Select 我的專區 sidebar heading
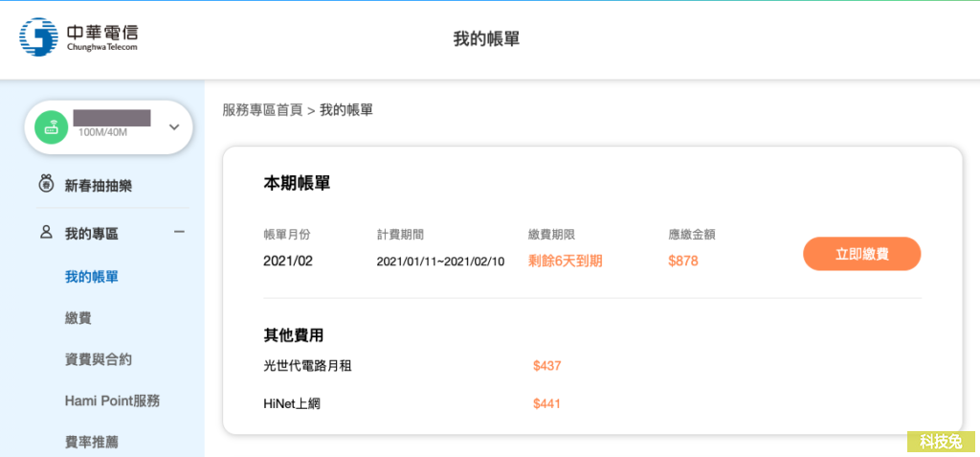The image size is (980, 457). pyautogui.click(x=91, y=234)
